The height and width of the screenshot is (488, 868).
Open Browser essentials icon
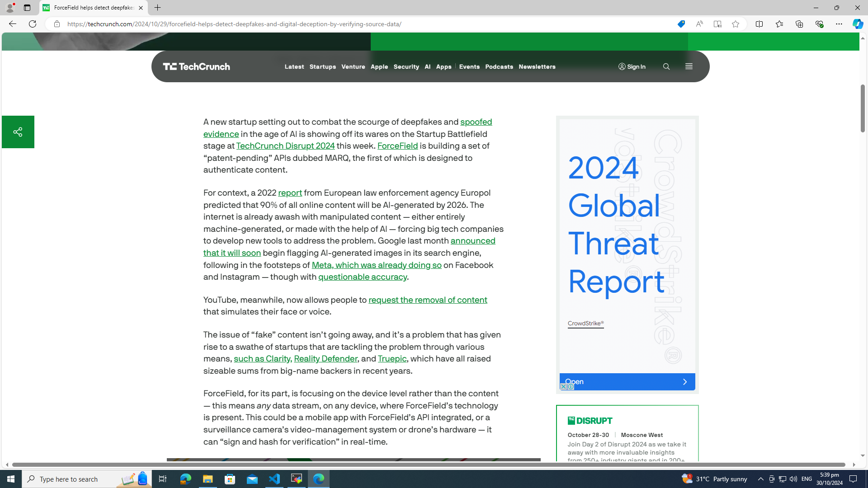[819, 24]
